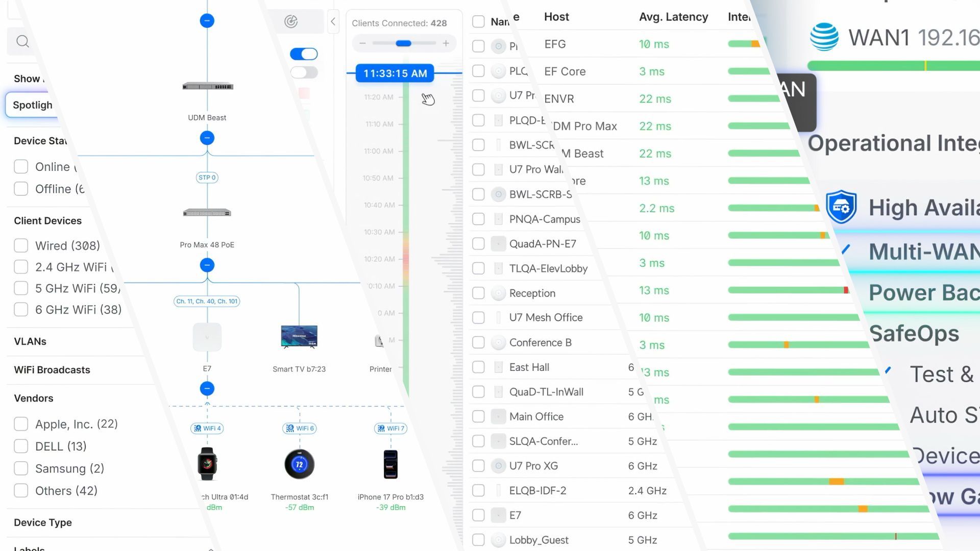Click the EFG interference bar

[744, 44]
